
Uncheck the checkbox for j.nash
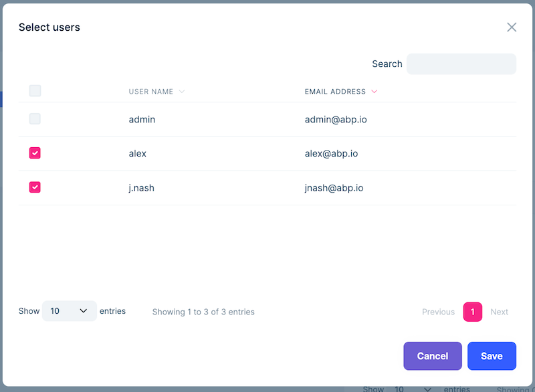[35, 187]
